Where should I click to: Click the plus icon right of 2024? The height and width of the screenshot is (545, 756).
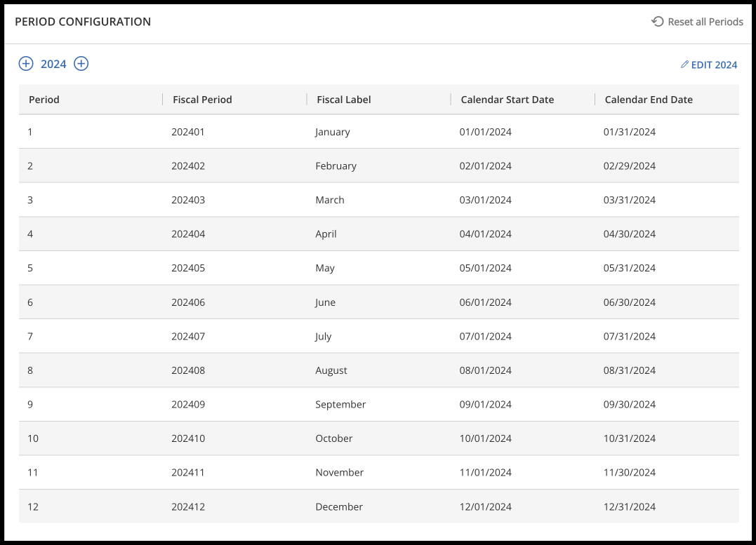tap(81, 64)
